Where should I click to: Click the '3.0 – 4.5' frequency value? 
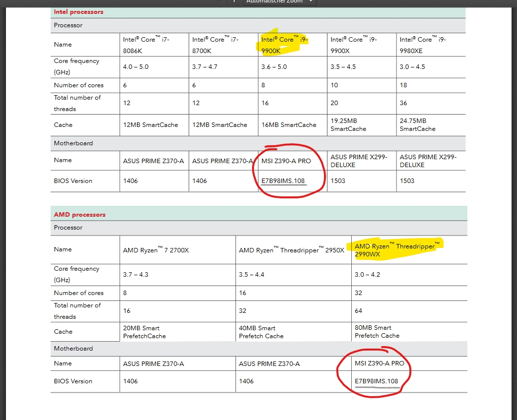click(412, 67)
